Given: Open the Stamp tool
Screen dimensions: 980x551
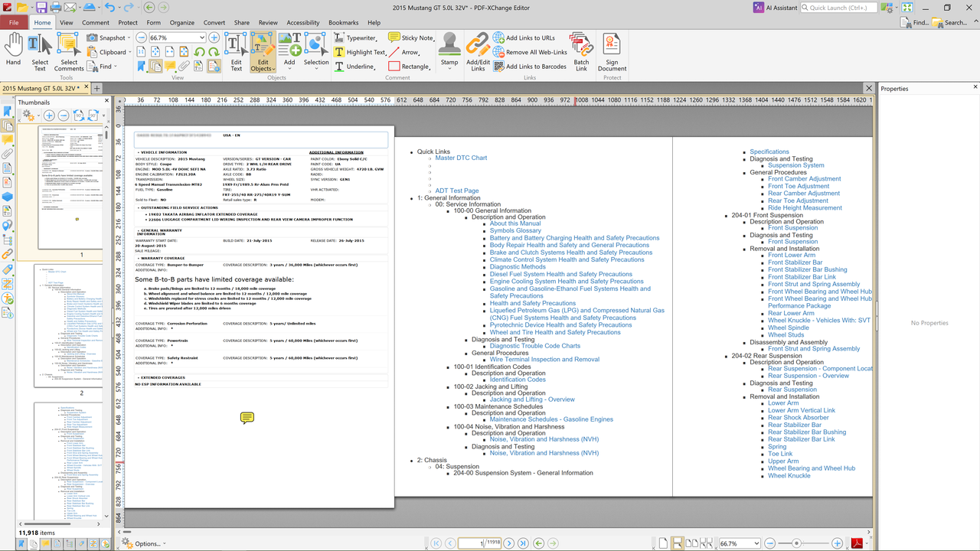Looking at the screenshot, I should 449,51.
